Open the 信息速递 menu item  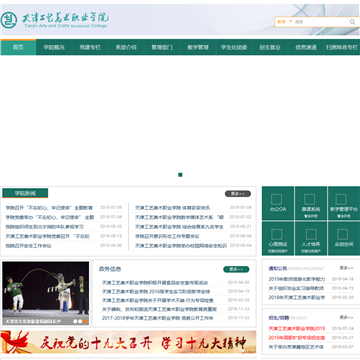306,47
